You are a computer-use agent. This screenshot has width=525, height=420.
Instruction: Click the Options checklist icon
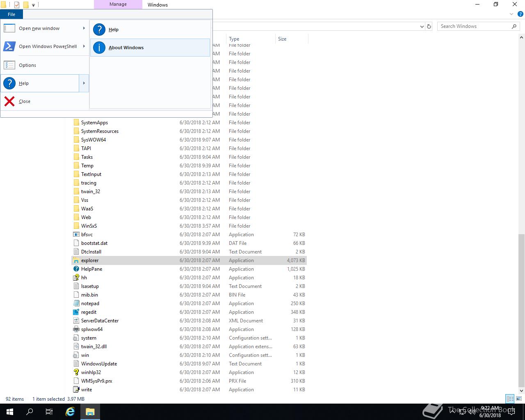(9, 65)
